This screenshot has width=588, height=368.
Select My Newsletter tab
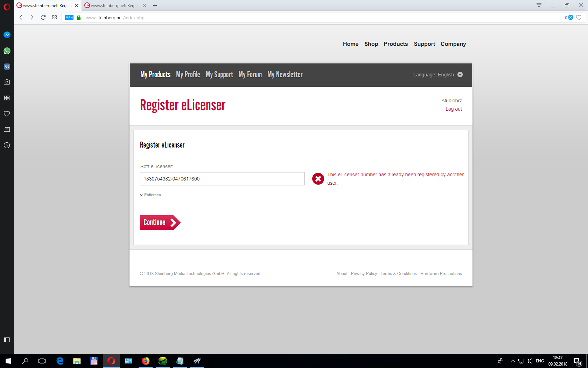[285, 74]
